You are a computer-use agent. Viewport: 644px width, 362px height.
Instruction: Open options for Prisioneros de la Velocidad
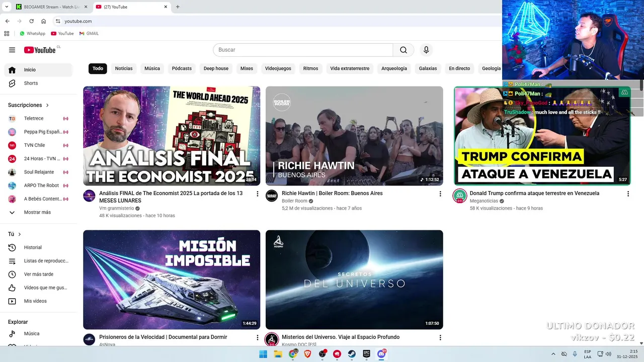click(258, 337)
